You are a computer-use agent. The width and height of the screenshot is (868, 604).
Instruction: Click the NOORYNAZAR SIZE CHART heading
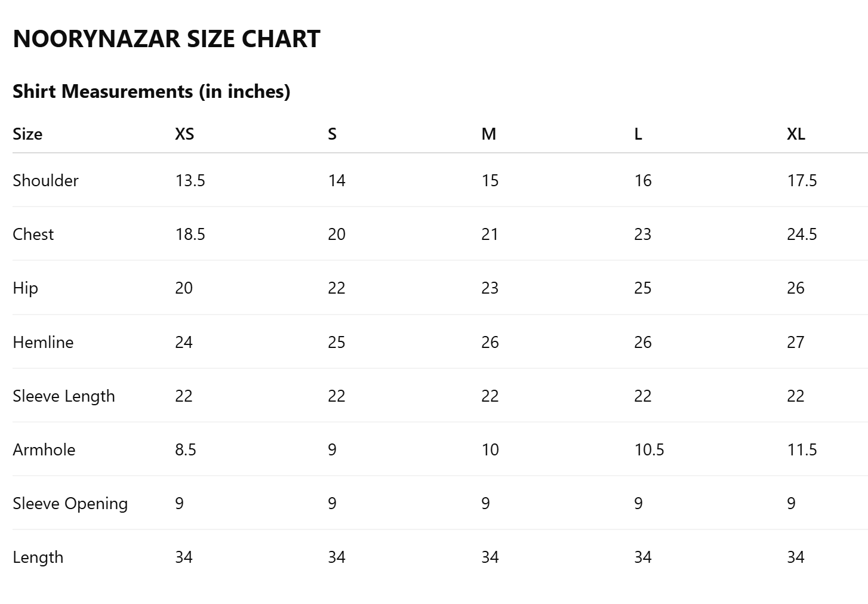(x=167, y=39)
